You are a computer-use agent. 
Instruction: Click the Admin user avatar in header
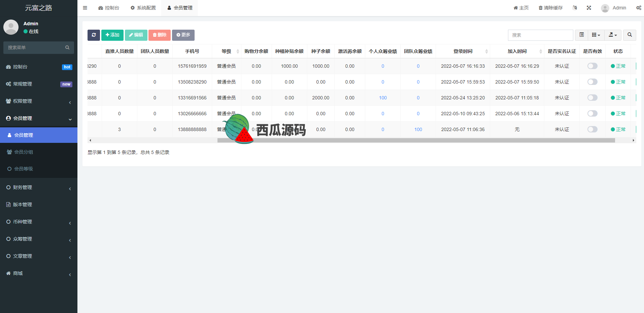pos(605,8)
